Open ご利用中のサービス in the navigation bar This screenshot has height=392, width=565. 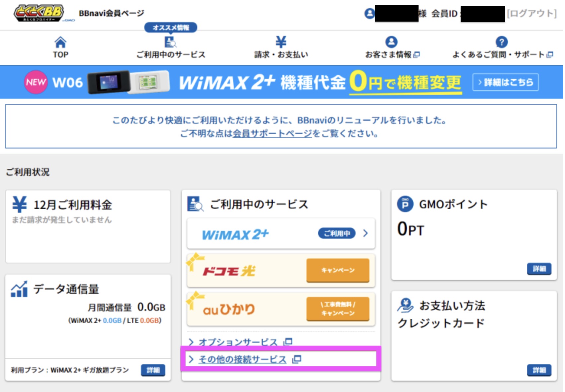171,48
